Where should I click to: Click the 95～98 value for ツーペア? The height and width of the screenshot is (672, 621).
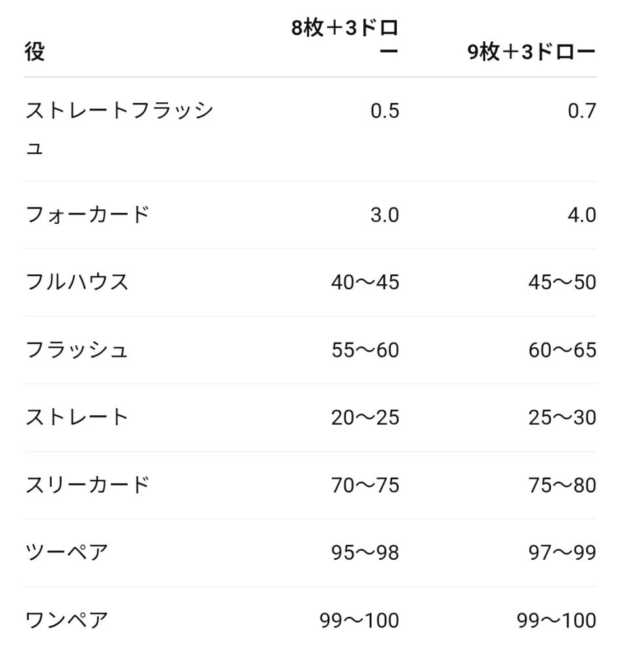[365, 553]
